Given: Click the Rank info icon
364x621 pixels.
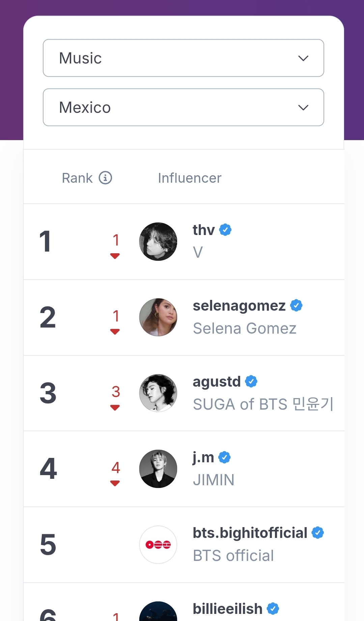Looking at the screenshot, I should 105,178.
